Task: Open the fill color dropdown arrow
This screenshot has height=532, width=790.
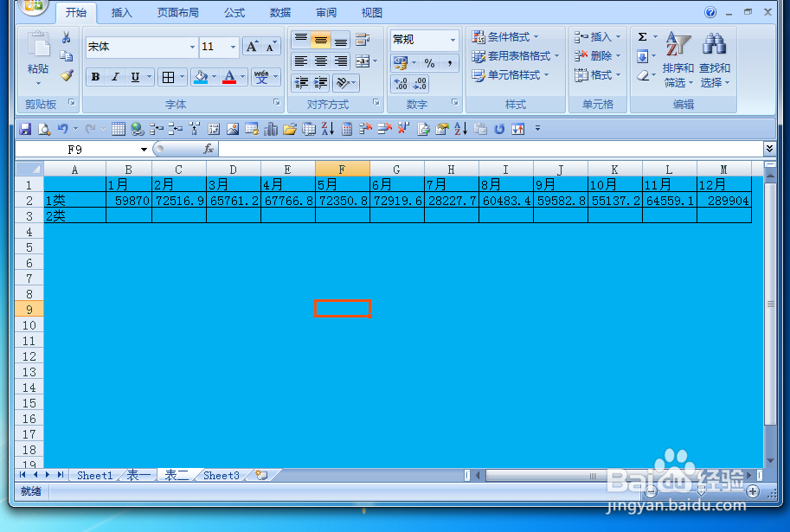Action: click(214, 77)
